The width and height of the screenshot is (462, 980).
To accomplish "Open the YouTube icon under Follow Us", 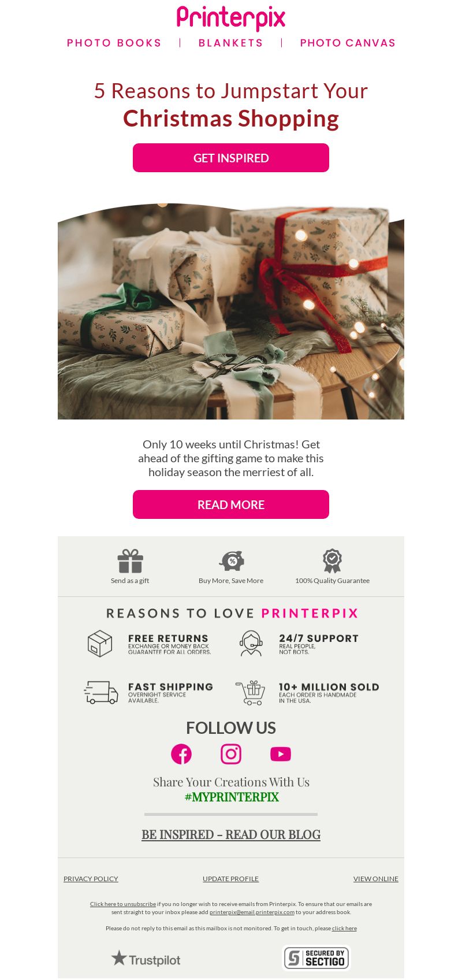I will (281, 754).
